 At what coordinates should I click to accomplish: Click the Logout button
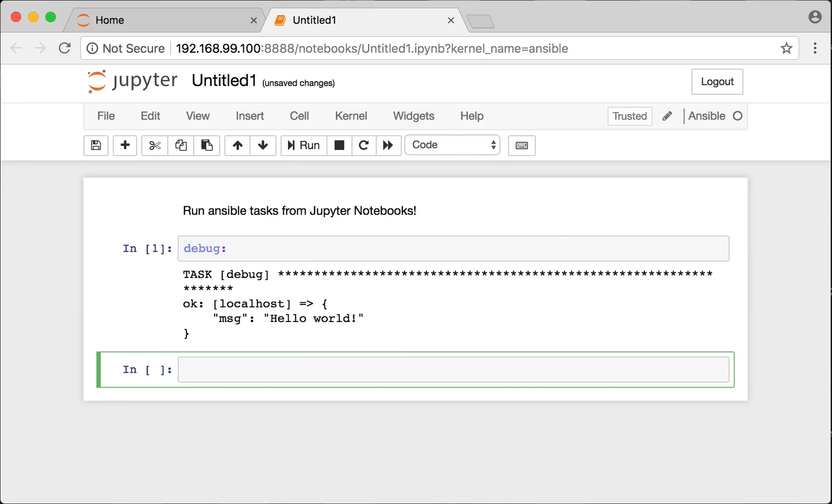(x=717, y=82)
